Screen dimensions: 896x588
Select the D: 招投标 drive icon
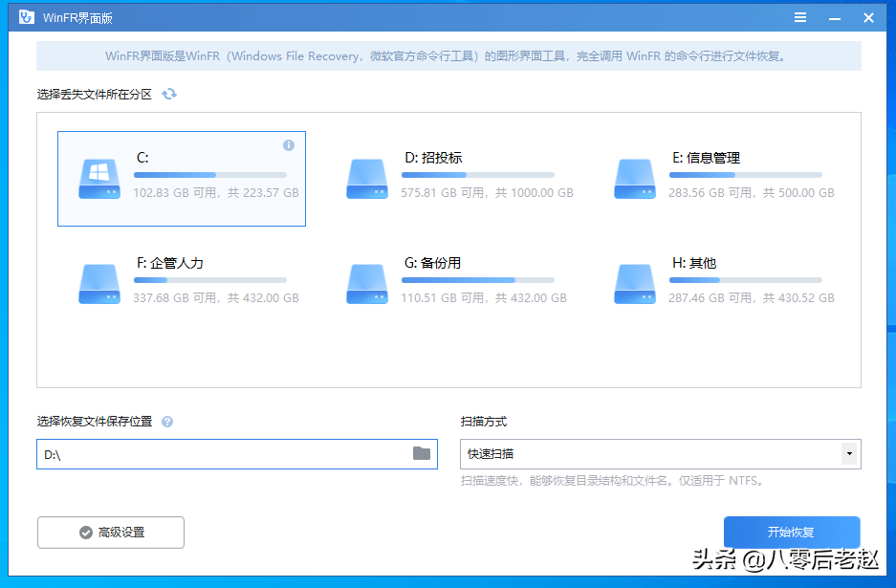[x=366, y=179]
